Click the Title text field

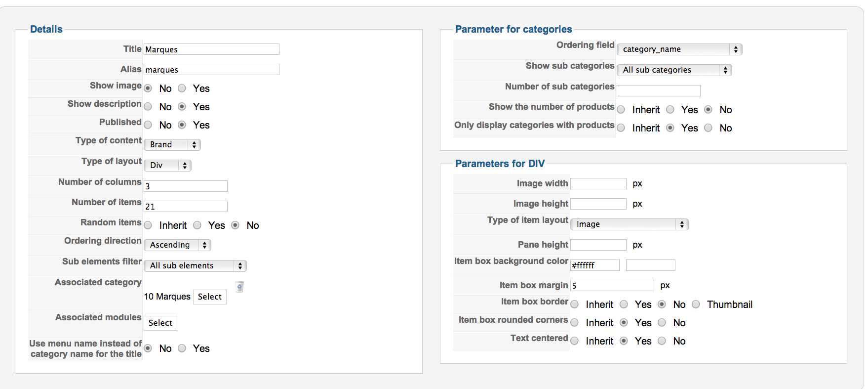211,49
